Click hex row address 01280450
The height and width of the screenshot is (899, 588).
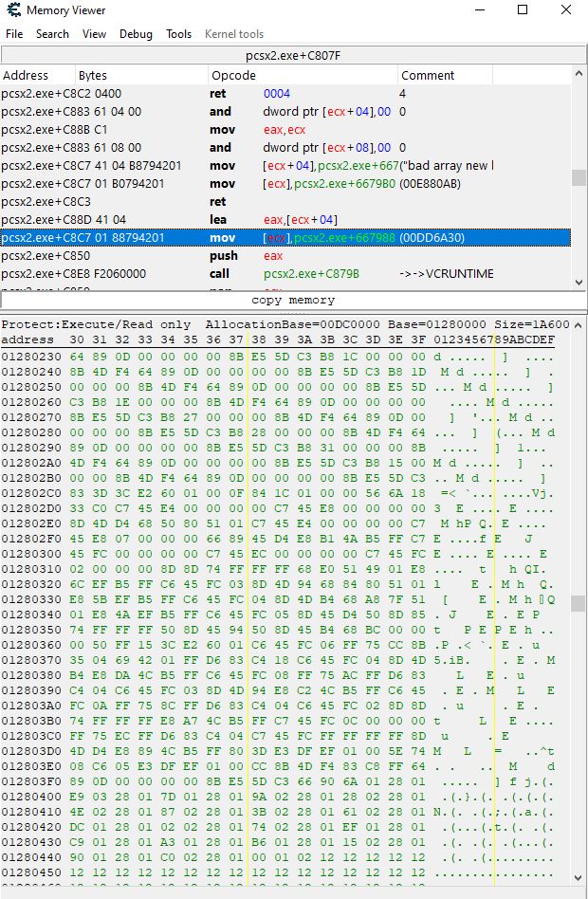[x=31, y=872]
